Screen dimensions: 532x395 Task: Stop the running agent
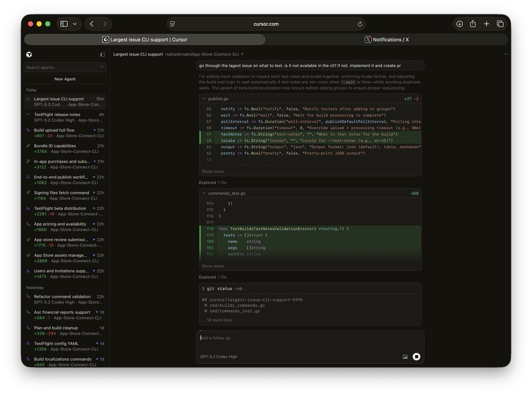coord(416,356)
